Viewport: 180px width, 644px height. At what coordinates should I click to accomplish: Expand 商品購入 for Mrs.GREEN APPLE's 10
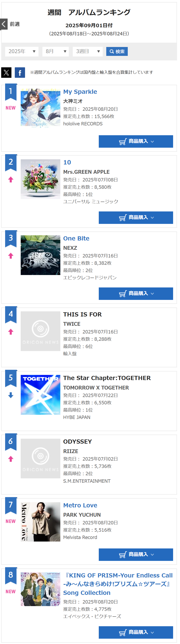pyautogui.click(x=136, y=218)
